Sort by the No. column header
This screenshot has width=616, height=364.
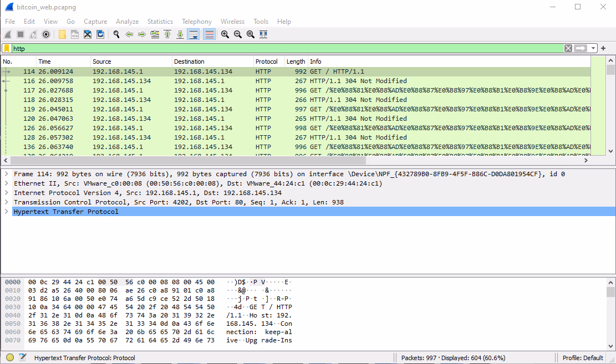pyautogui.click(x=19, y=61)
